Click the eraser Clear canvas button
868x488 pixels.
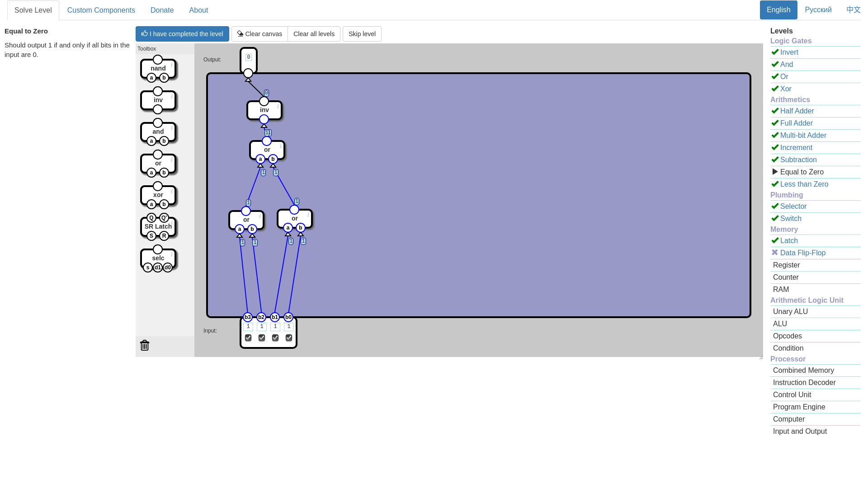tap(259, 34)
